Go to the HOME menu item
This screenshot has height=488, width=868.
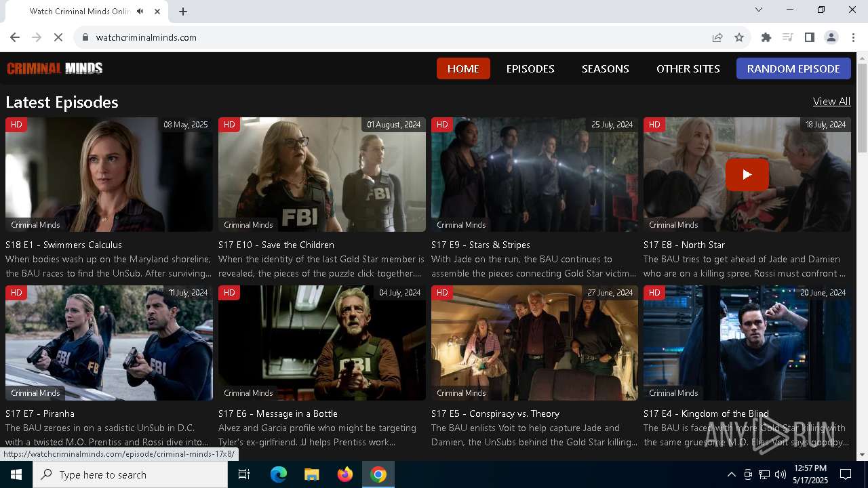tap(463, 68)
